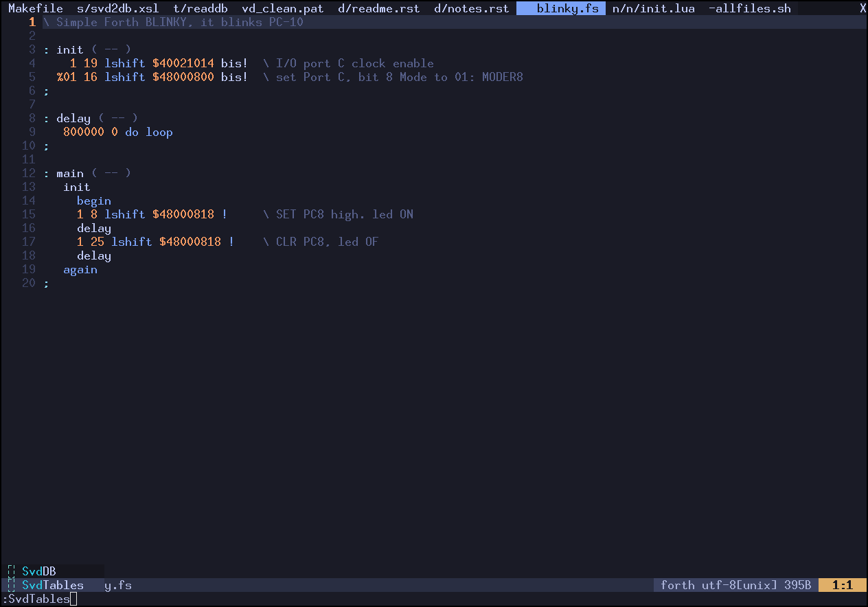Pick SvdTables in the completion popup
The width and height of the screenshot is (868, 607).
coord(53,585)
